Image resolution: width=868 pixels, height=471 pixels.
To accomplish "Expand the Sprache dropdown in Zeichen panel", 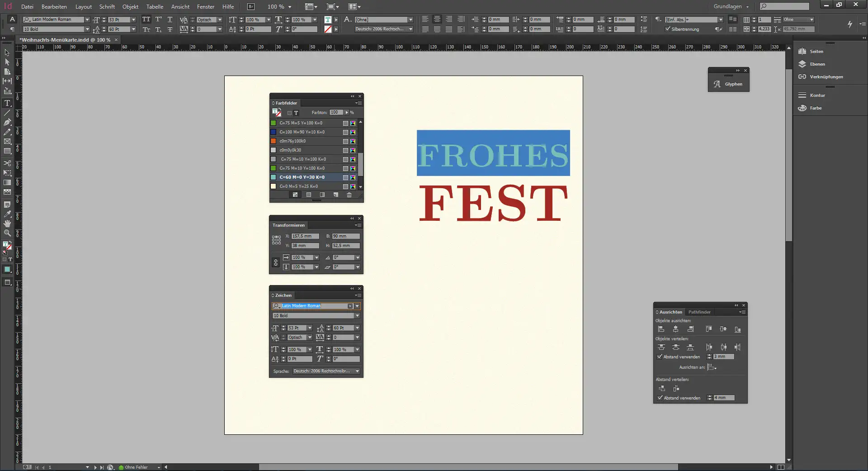I will 357,371.
